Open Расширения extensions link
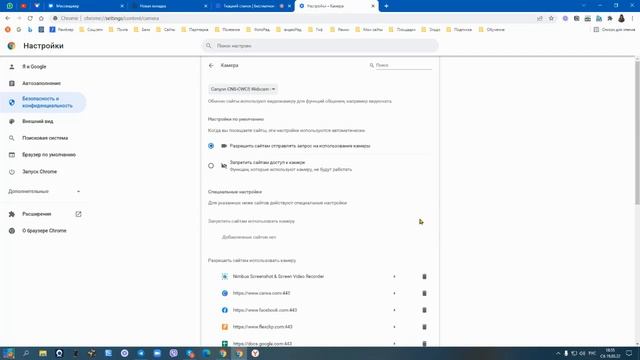The image size is (640, 360). pos(37,214)
